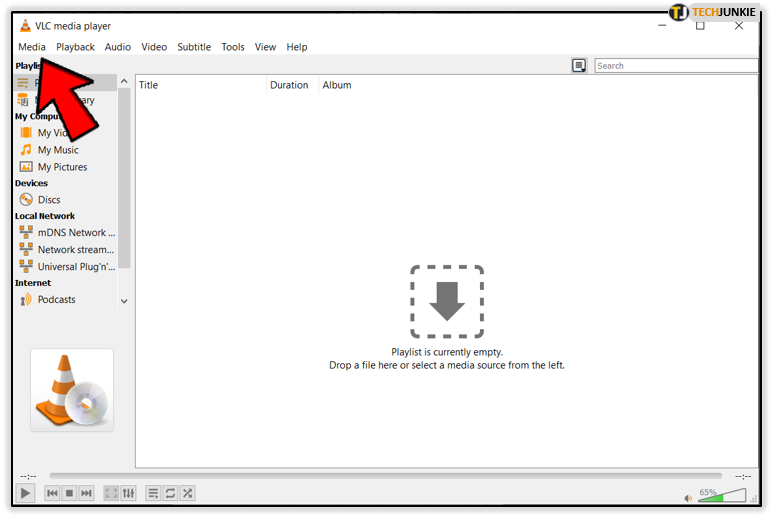Select My Videos in sidebar

tap(65, 133)
